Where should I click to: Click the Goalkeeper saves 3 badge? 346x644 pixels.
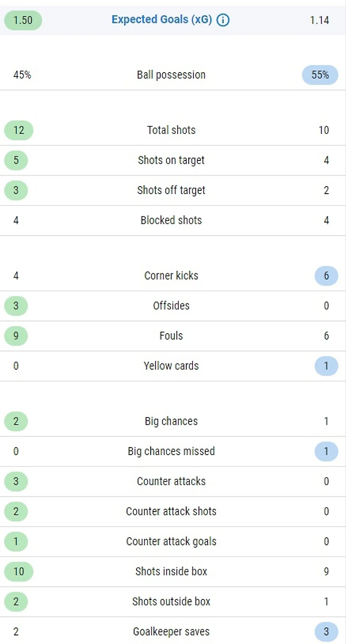click(326, 632)
